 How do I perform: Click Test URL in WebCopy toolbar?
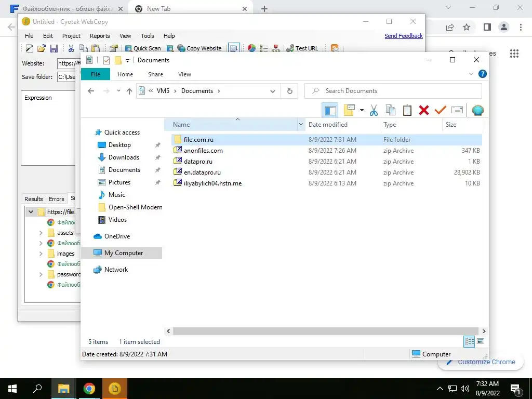302,48
